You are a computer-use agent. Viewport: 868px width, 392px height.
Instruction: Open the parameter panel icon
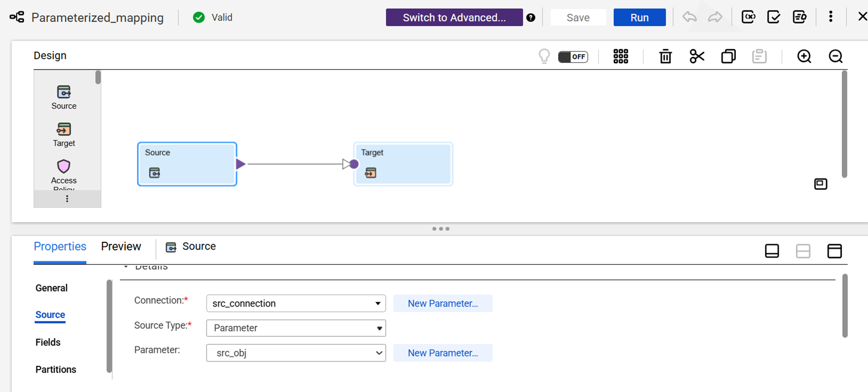(748, 17)
